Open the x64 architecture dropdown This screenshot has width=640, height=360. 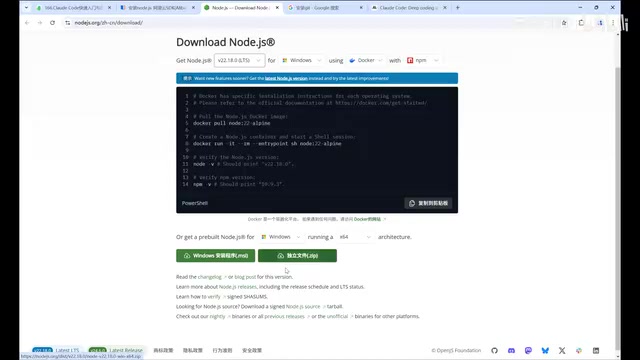coord(355,237)
